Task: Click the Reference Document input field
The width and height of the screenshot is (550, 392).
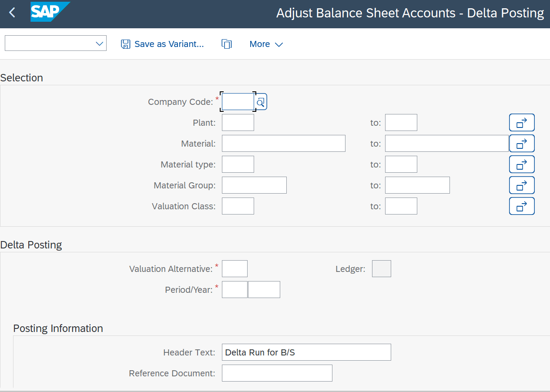Action: pos(277,373)
